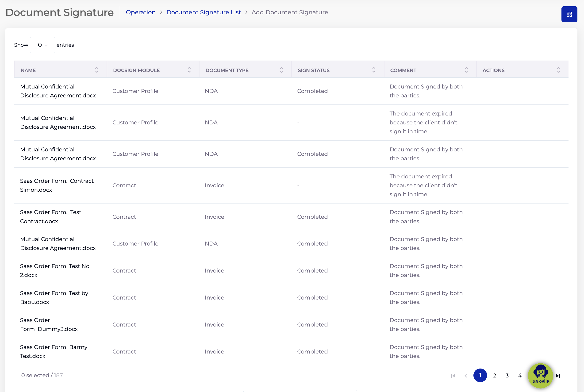Click the SIGN STATUS column header
This screenshot has width=584, height=392.
point(338,69)
